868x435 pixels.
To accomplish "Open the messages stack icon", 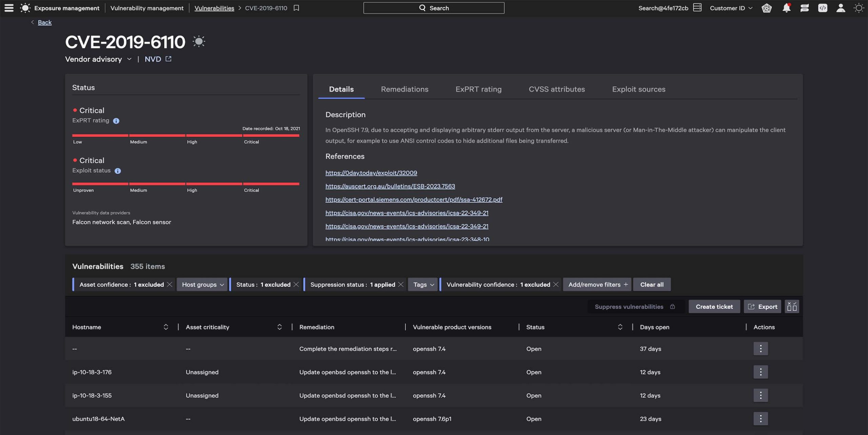I will pos(805,8).
